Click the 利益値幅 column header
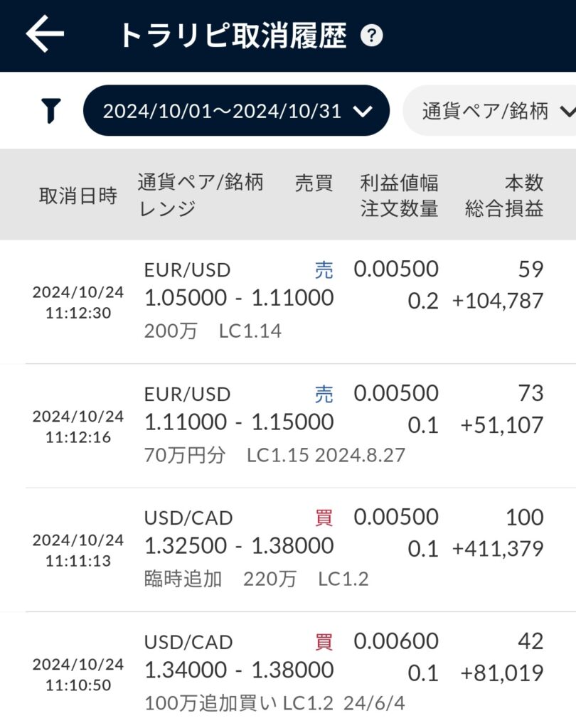Screen dimensions: 576x728 tap(399, 183)
